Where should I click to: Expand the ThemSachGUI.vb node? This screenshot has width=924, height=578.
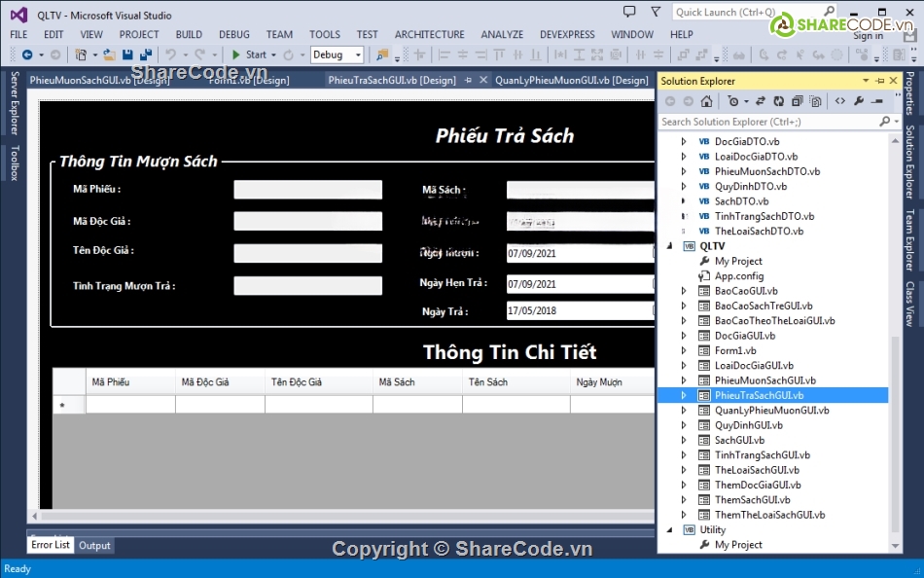pyautogui.click(x=684, y=499)
